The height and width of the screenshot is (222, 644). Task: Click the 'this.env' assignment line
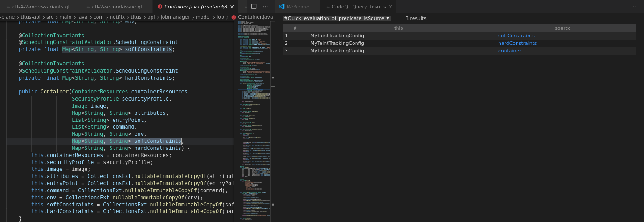tap(117, 198)
